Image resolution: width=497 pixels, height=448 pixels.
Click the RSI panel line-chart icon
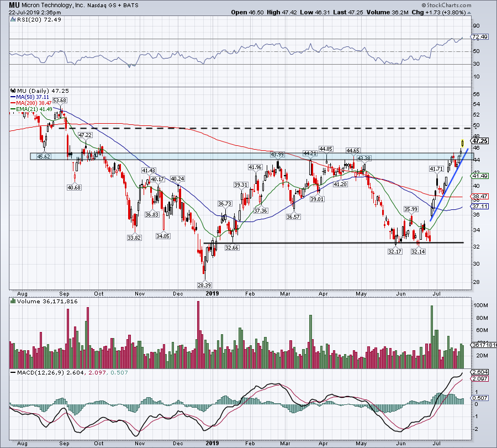pos(13,20)
